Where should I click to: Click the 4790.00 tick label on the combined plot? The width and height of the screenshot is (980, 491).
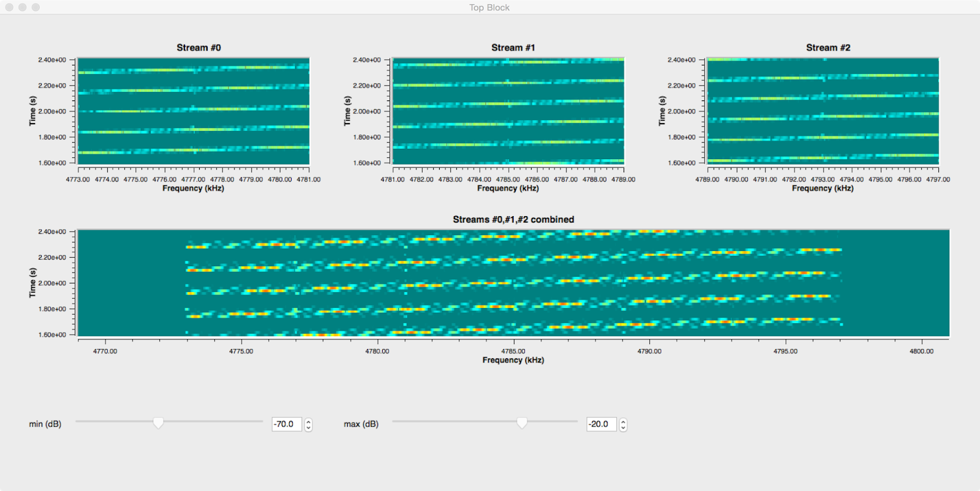click(x=649, y=351)
